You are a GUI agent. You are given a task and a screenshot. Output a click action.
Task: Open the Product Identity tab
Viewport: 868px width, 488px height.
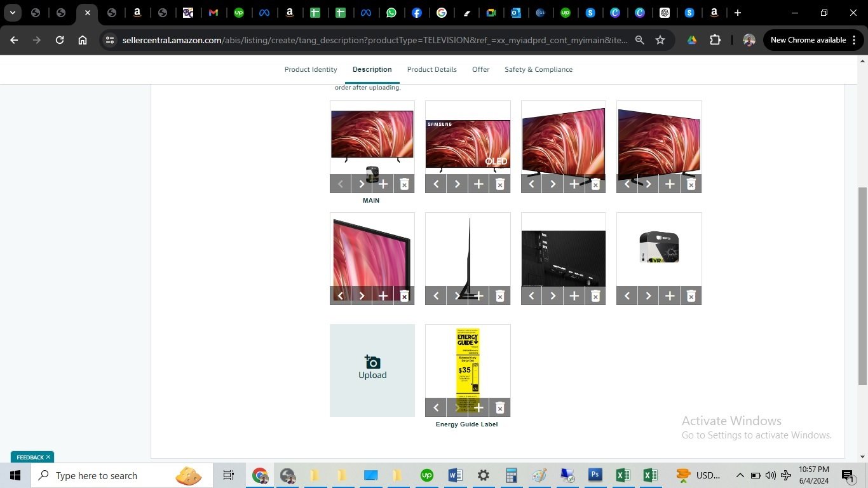311,69
